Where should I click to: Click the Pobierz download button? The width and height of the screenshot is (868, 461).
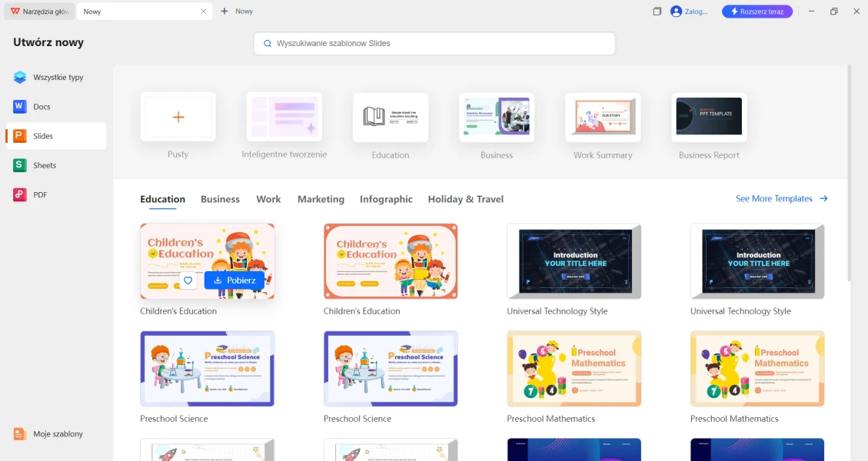click(x=234, y=280)
